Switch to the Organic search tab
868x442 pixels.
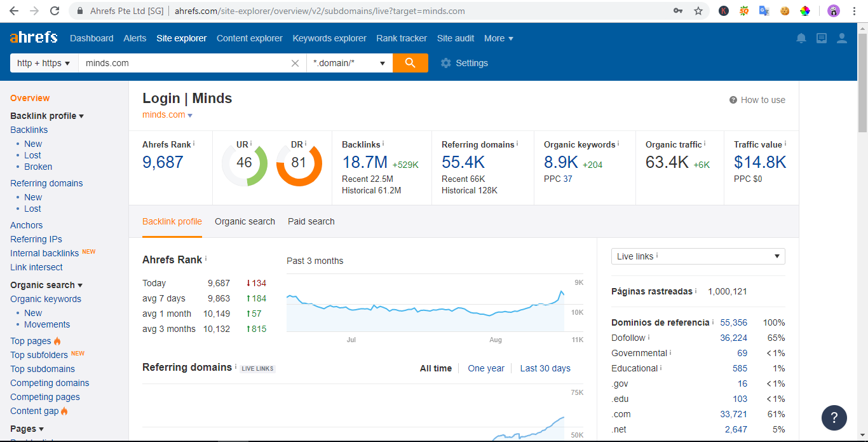click(245, 221)
